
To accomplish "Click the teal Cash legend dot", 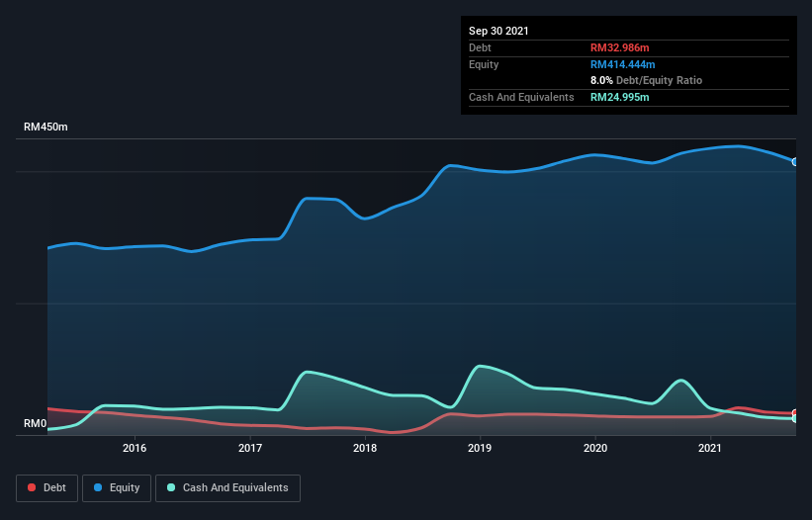I will pos(172,487).
